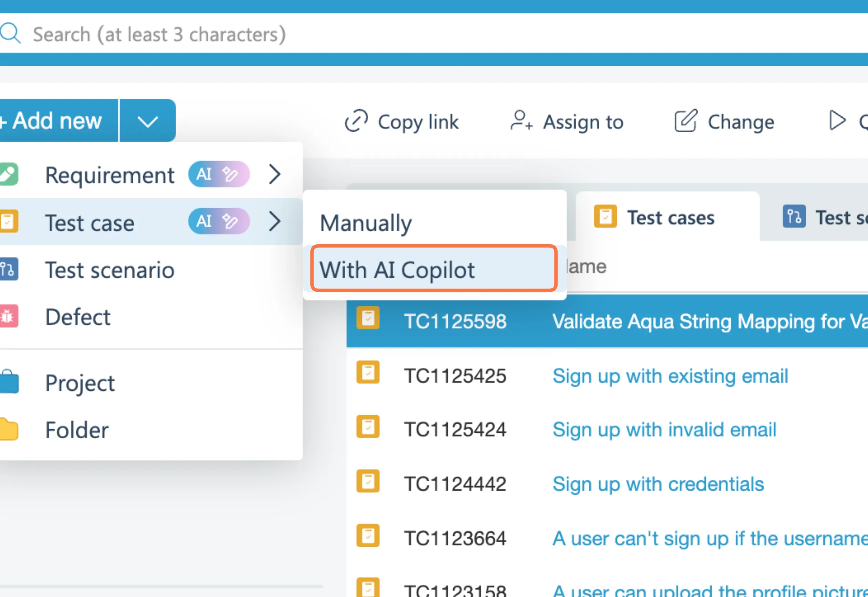Click AI badge next to Test case
This screenshot has height=597, width=868.
click(x=219, y=221)
